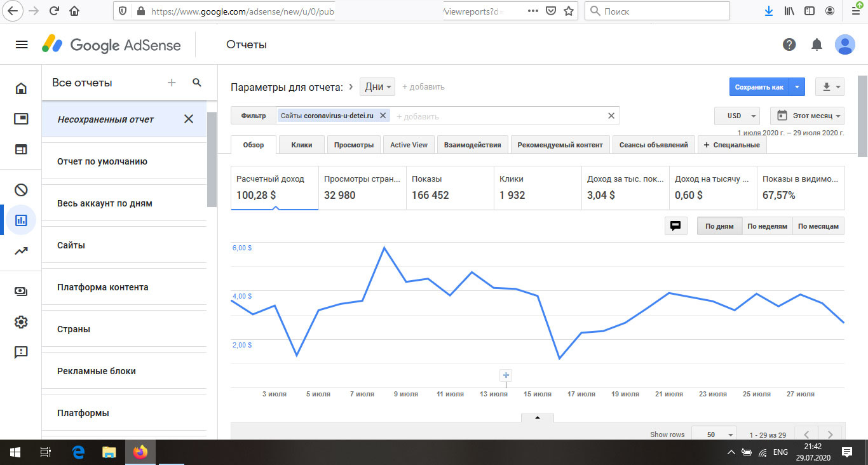The height and width of the screenshot is (465, 868).
Task: Open the Account settings gear in sidebar
Action: click(21, 322)
